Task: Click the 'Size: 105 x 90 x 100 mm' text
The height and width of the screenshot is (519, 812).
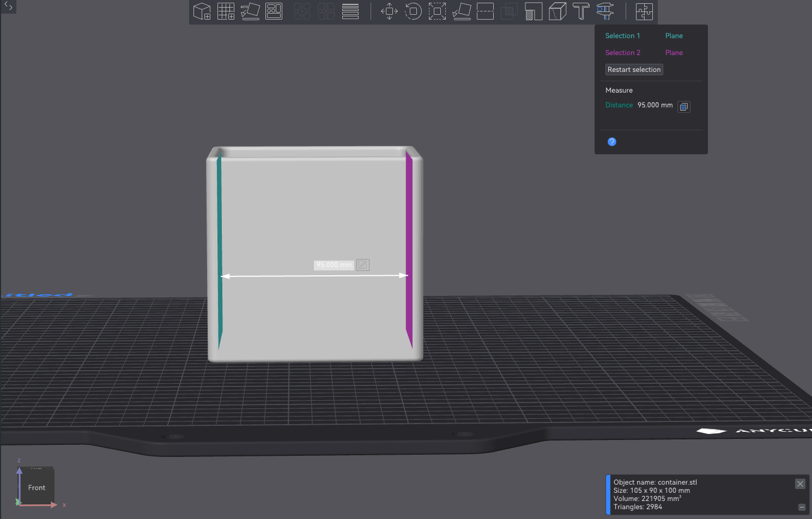Action: click(x=652, y=491)
